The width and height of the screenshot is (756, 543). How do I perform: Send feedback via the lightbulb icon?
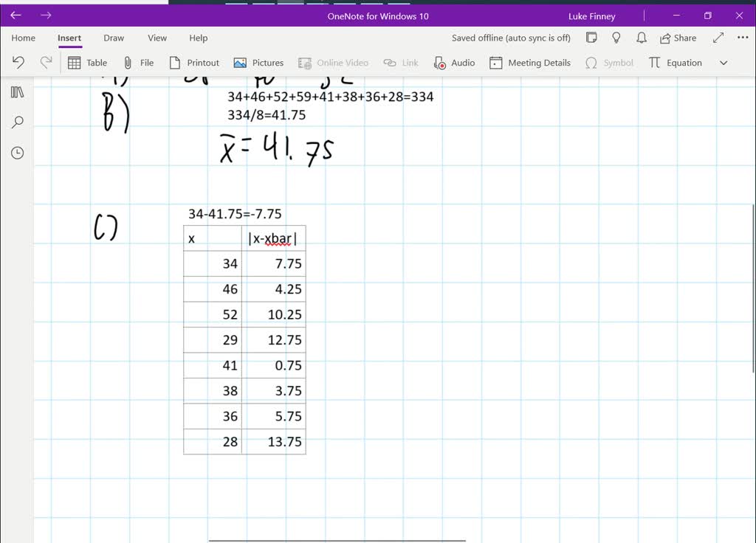click(x=616, y=38)
